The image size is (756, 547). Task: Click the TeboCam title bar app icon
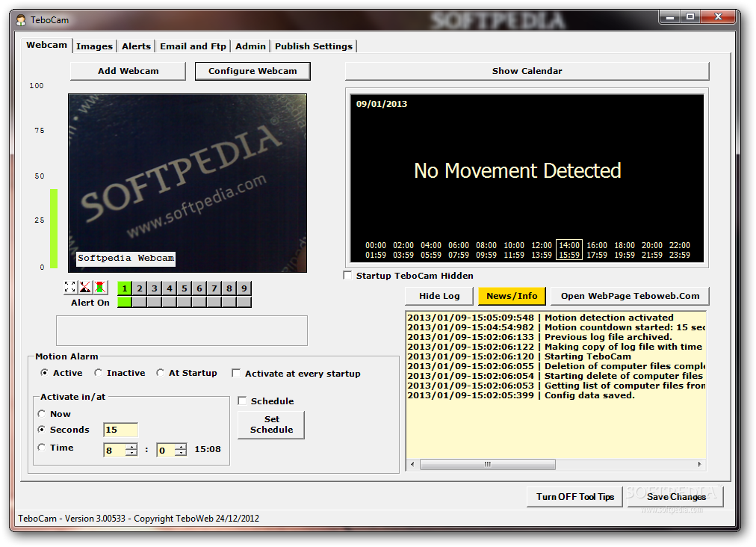tap(21, 20)
